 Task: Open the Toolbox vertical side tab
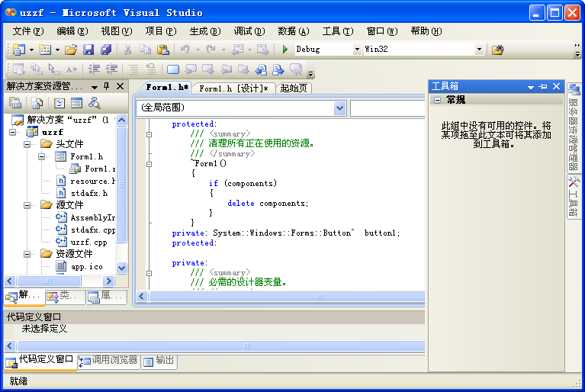tap(574, 197)
